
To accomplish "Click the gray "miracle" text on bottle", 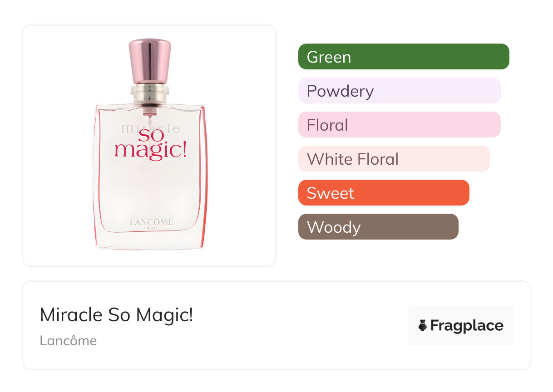I will pos(129,128).
